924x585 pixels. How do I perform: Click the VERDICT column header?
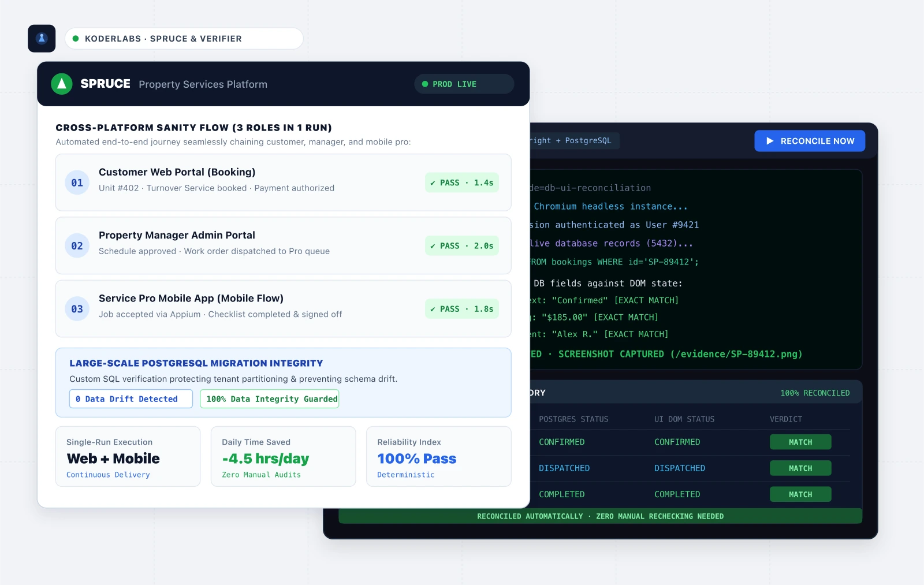[x=786, y=419]
